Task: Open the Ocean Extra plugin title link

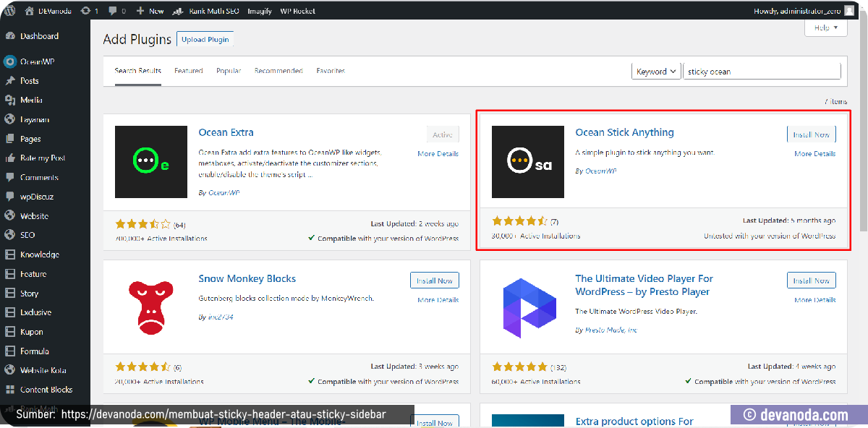Action: [226, 132]
